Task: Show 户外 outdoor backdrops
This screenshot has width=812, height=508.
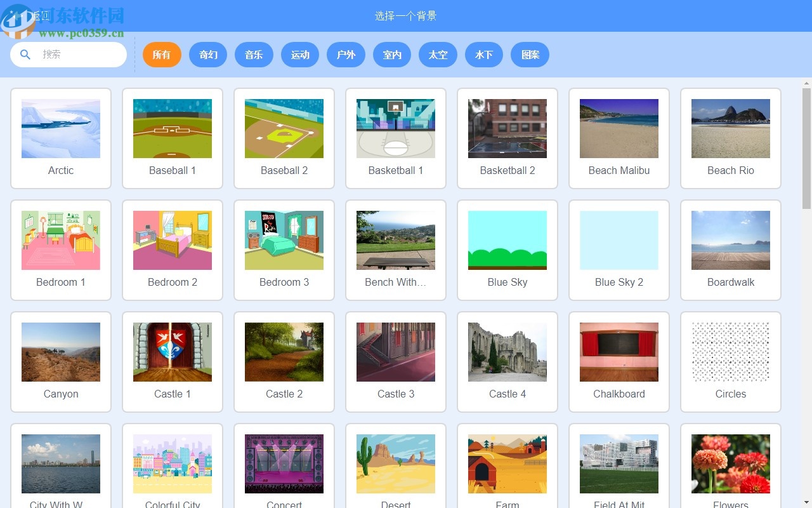Action: click(346, 55)
